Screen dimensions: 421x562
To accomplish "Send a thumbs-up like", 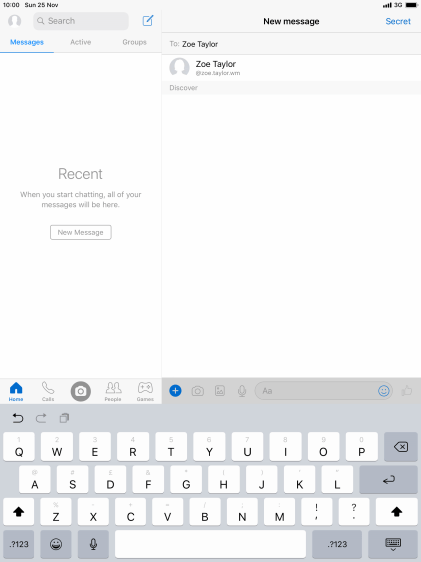I will pos(407,391).
